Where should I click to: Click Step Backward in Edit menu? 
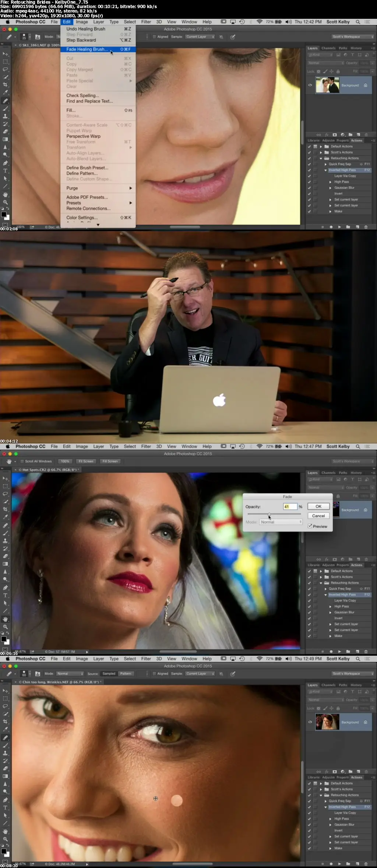[98, 40]
